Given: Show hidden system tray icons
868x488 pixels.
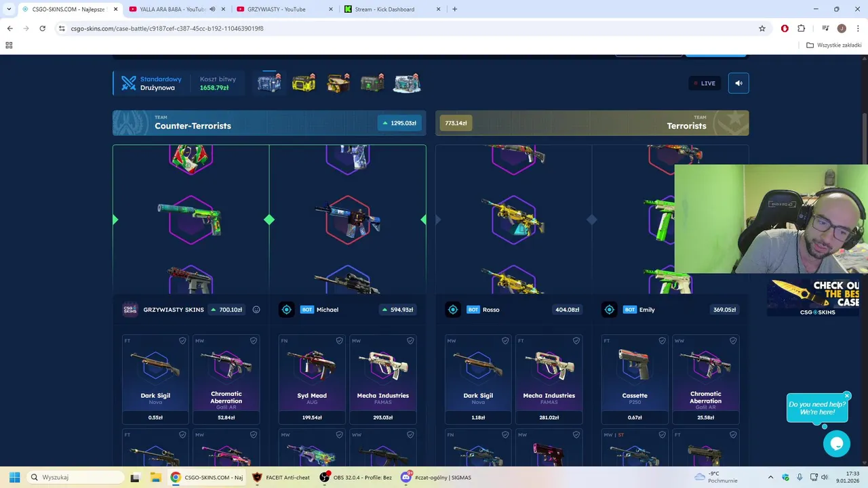Looking at the screenshot, I should click(770, 477).
